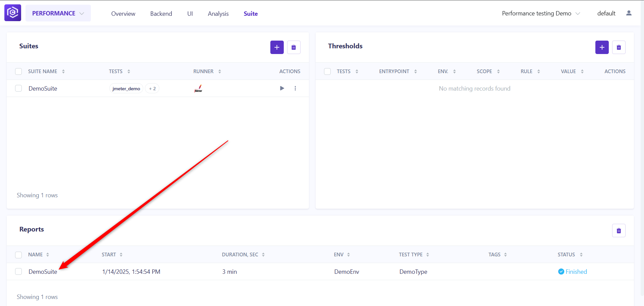Open the three-dot menu for DemoSuite
Viewport: 644px width, 306px height.
click(x=295, y=88)
